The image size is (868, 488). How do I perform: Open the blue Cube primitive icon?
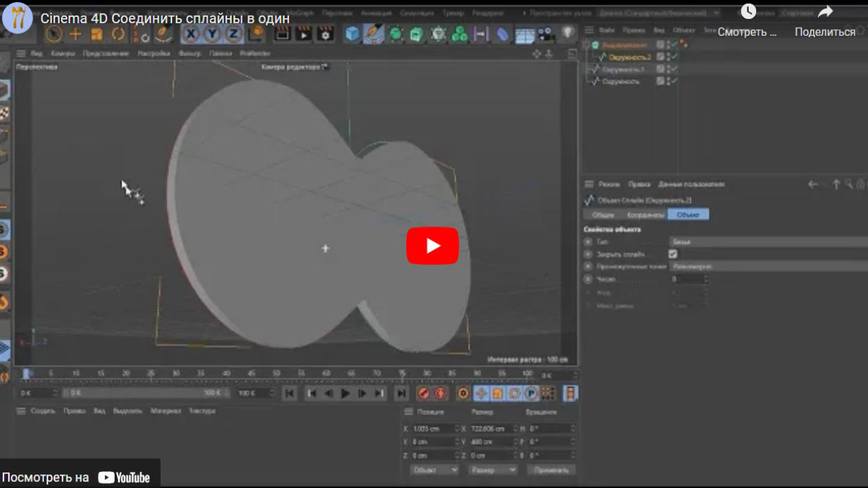click(353, 34)
